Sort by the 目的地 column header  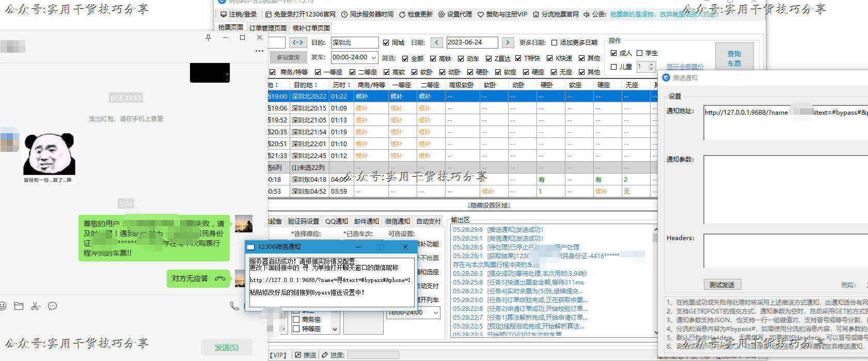click(x=305, y=85)
